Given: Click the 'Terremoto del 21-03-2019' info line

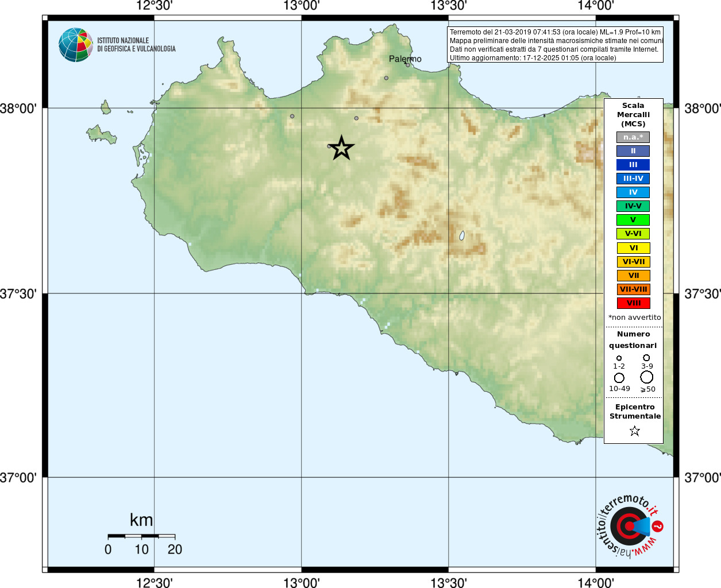Looking at the screenshot, I should [555, 32].
